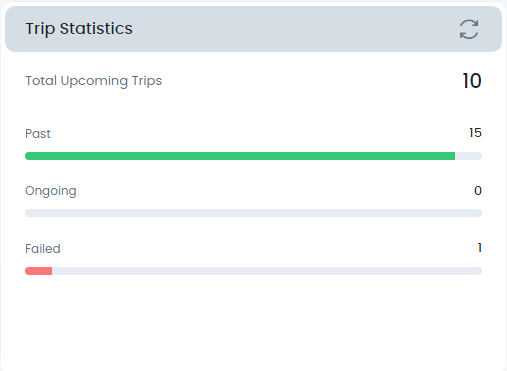The width and height of the screenshot is (507, 371).
Task: Open the Failed trips label
Action: coord(43,249)
